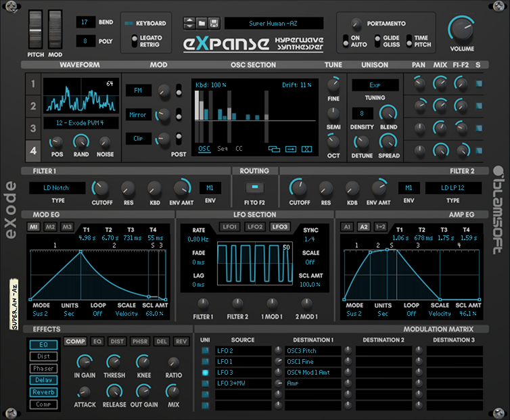This screenshot has height=420, width=510.
Task: Toggle the GLIDE/GLISS switch
Action: click(x=377, y=41)
